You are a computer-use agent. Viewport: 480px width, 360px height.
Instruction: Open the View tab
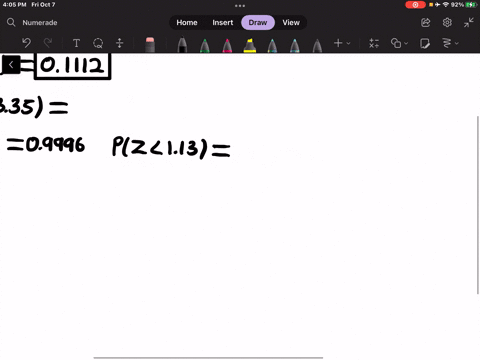tap(291, 23)
